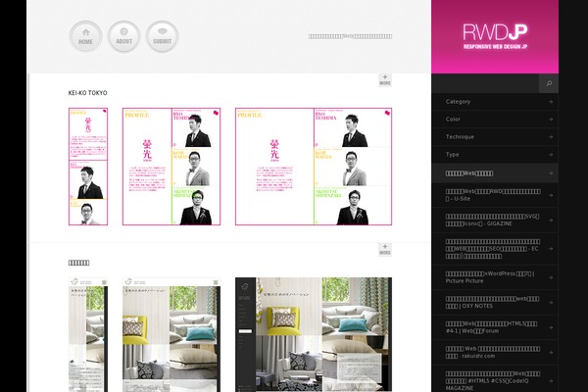This screenshot has height=392, width=588.
Task: Open KEI-KO TOKYO medium tablet thumbnail
Action: click(171, 167)
